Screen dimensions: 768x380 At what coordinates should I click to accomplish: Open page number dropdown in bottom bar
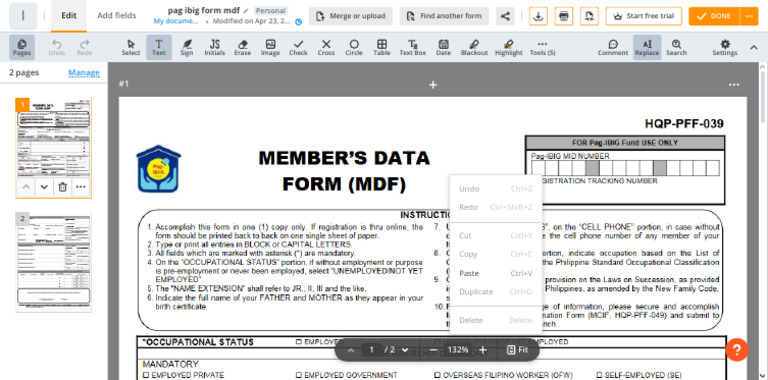(405, 350)
